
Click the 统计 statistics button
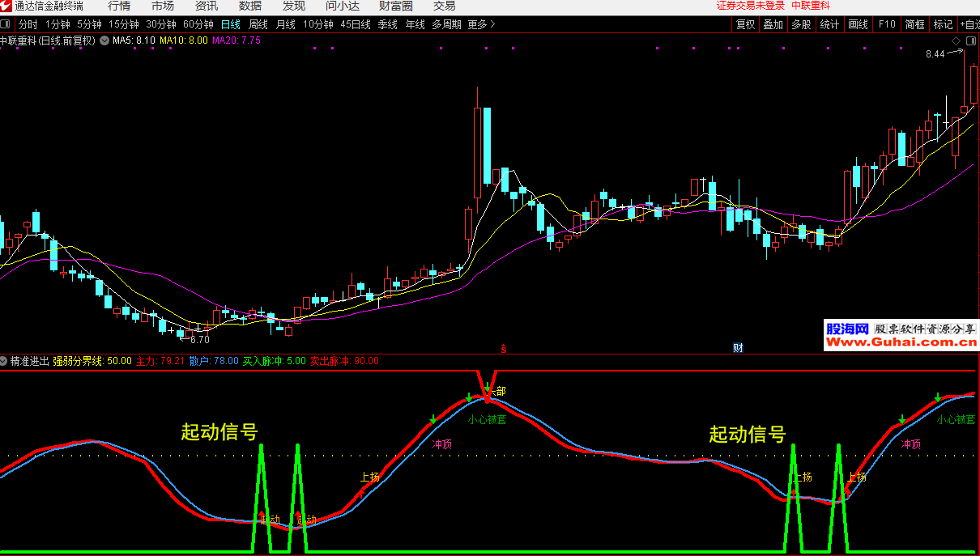point(829,24)
